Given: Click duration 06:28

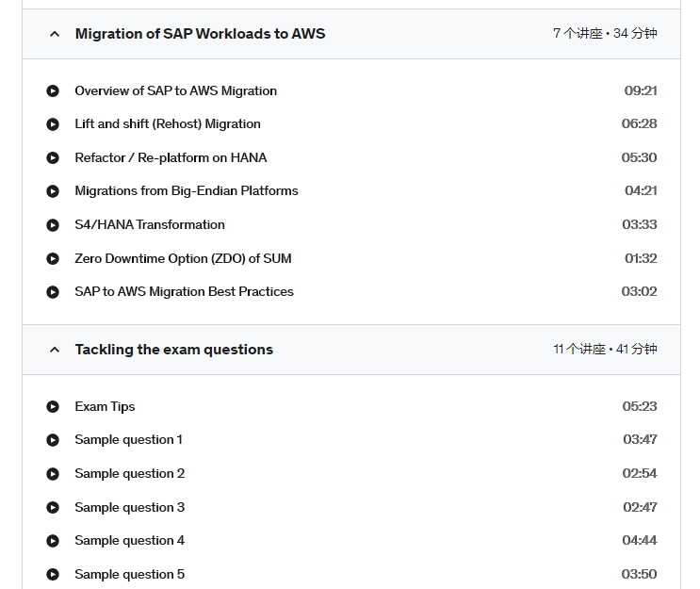Looking at the screenshot, I should [x=640, y=123].
